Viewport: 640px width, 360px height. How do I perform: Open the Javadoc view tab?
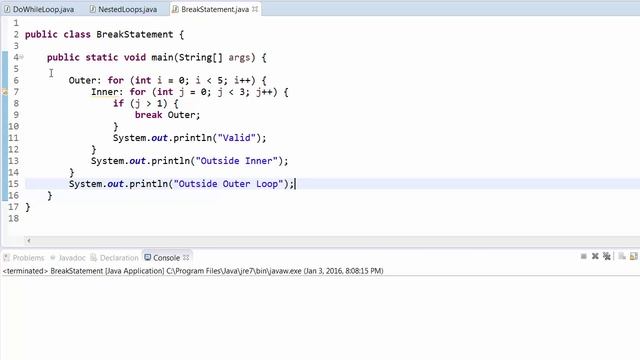(68, 258)
